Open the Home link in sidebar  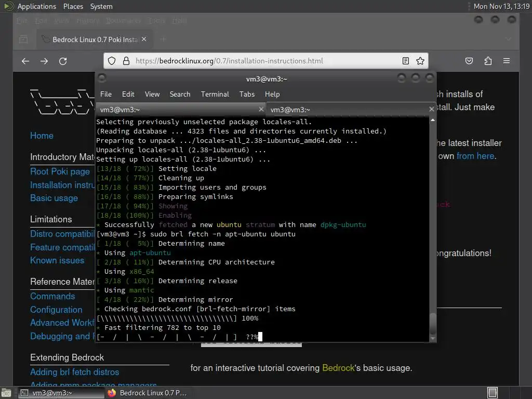[42, 136]
